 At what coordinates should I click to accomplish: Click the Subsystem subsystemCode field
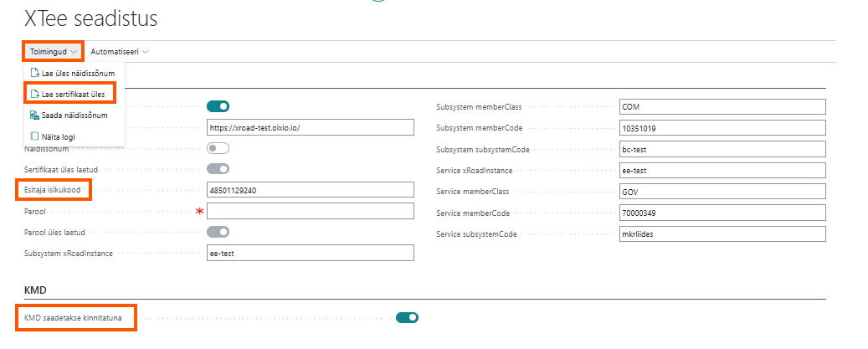pyautogui.click(x=722, y=148)
